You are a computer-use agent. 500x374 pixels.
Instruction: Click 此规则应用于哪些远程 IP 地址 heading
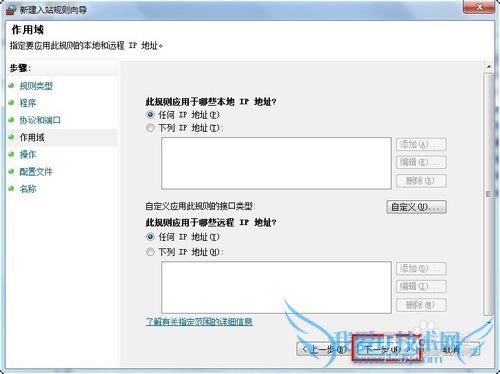pos(211,222)
